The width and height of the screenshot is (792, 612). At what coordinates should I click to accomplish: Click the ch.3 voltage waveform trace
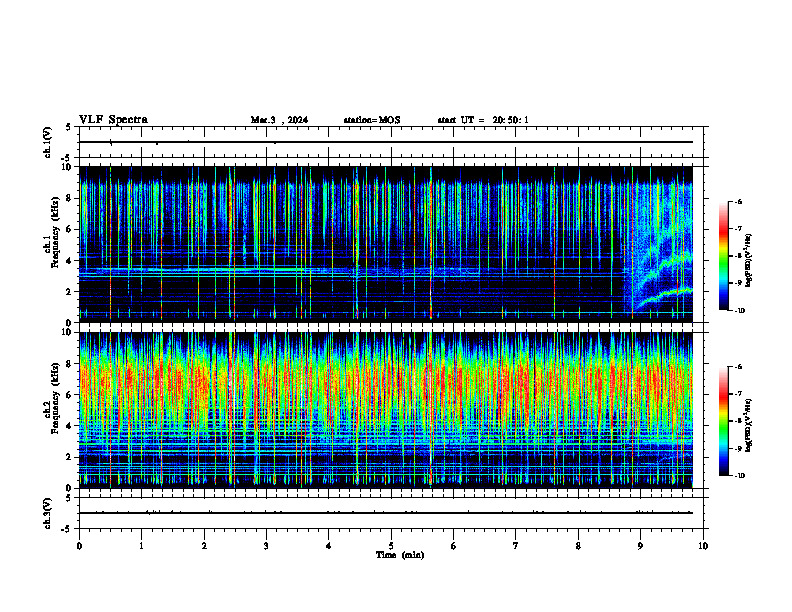(385, 513)
